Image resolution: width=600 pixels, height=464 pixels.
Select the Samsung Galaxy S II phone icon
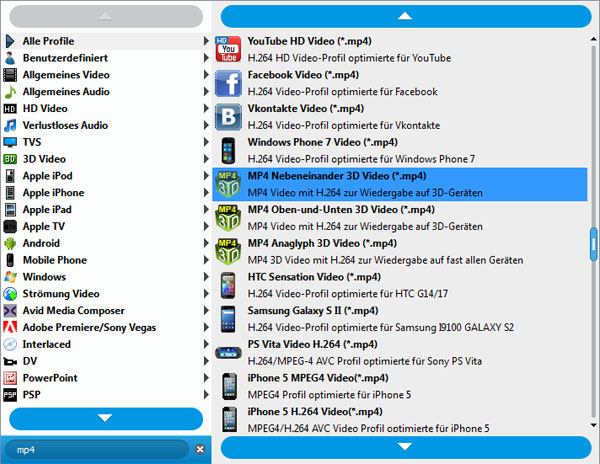pos(230,319)
